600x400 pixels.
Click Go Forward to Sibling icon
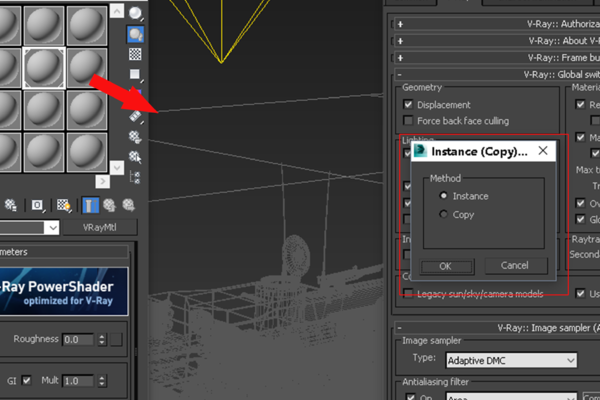coord(129,206)
